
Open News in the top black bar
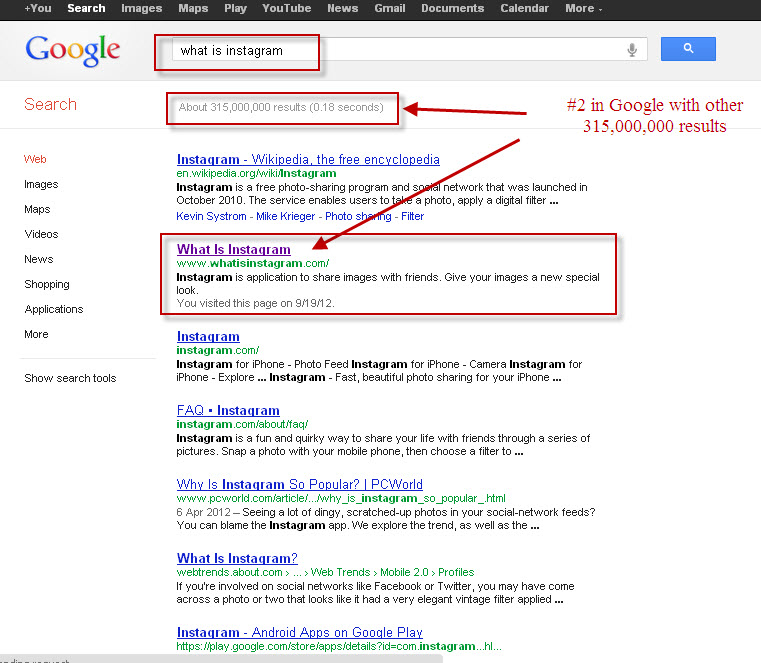click(343, 8)
